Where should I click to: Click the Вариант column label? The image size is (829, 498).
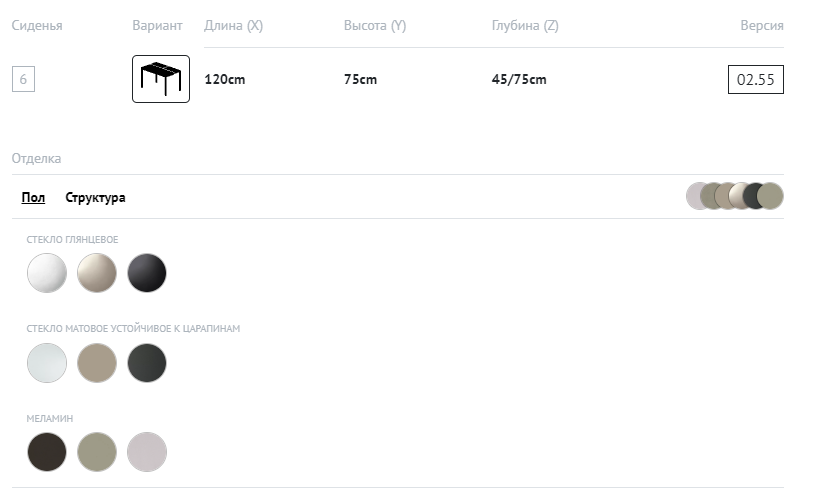[x=157, y=26]
